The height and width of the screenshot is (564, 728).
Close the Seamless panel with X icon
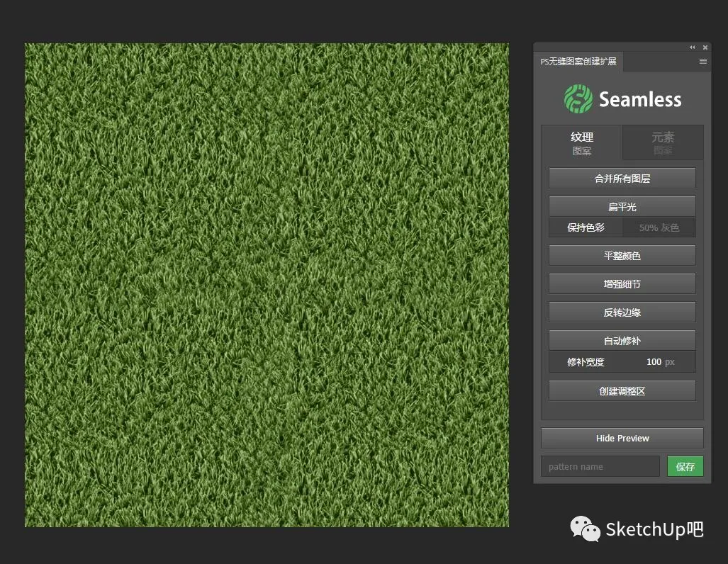705,47
